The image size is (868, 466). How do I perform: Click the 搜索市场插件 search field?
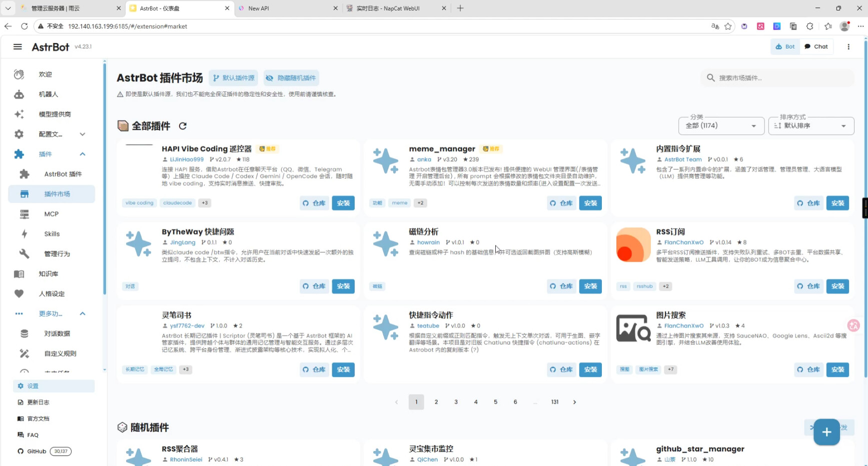780,78
